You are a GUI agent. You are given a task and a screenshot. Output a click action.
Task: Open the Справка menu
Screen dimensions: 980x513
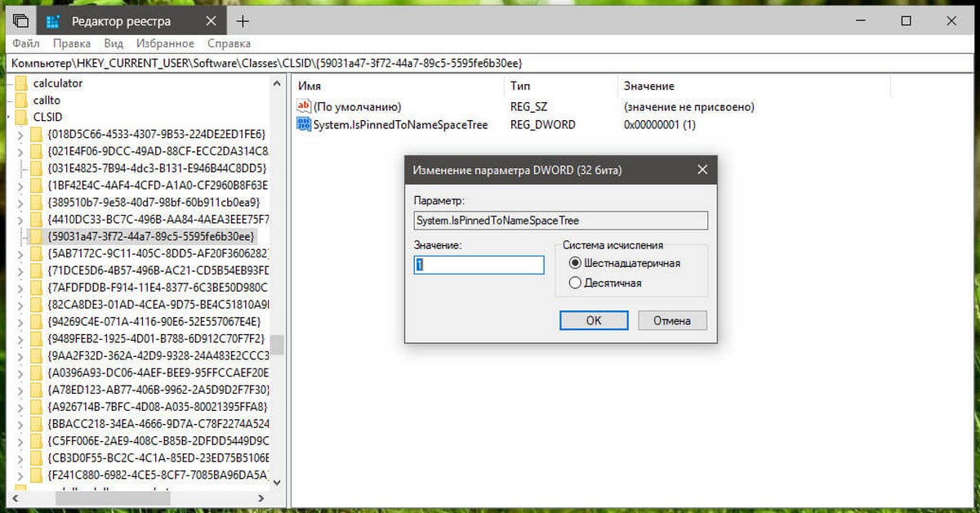[x=229, y=43]
